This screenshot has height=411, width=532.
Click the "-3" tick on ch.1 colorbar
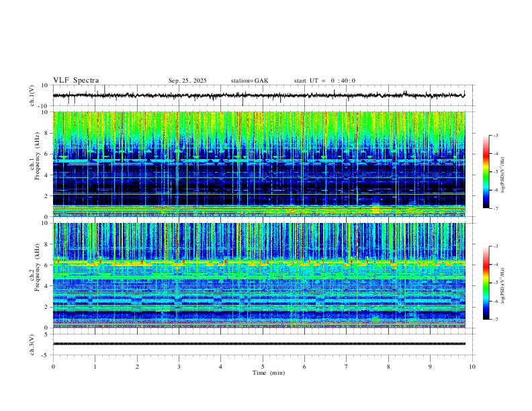pos(496,135)
